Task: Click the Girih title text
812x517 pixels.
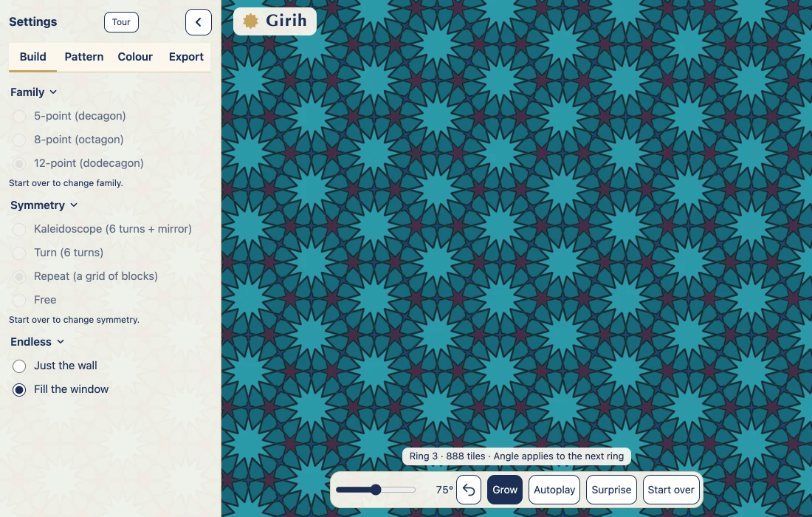Action: (x=286, y=21)
